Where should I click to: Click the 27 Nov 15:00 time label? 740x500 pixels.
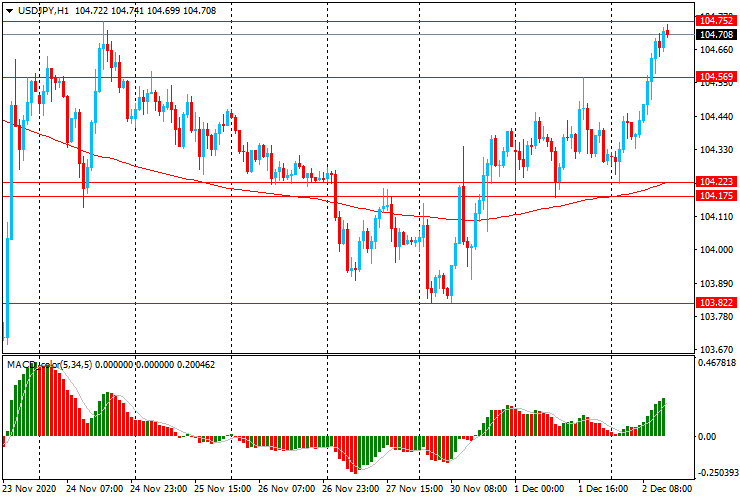[415, 488]
